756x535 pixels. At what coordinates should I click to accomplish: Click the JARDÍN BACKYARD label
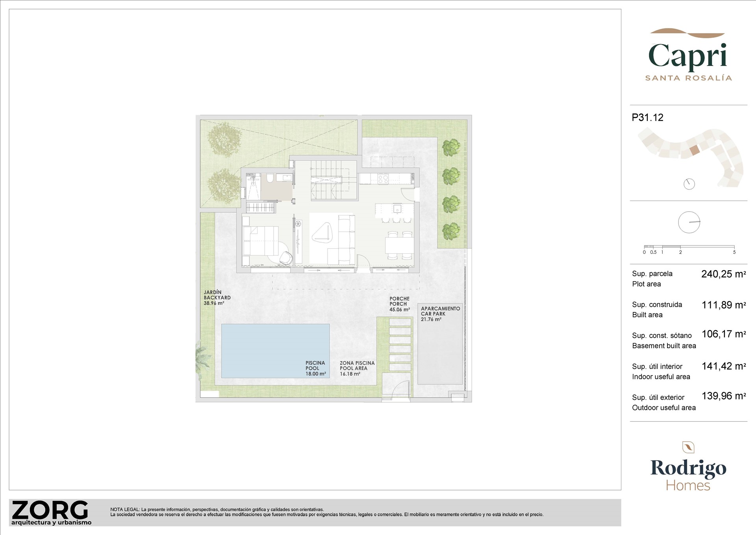coord(217,297)
